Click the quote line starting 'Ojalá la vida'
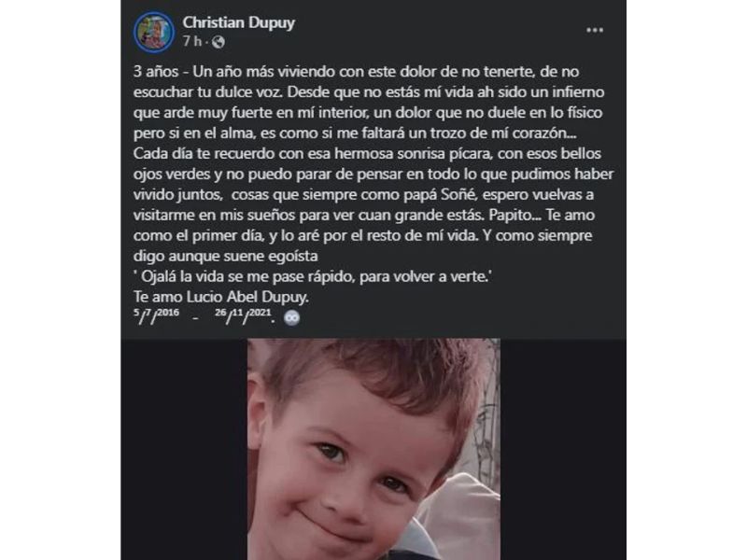The width and height of the screenshot is (747, 560). click(313, 276)
